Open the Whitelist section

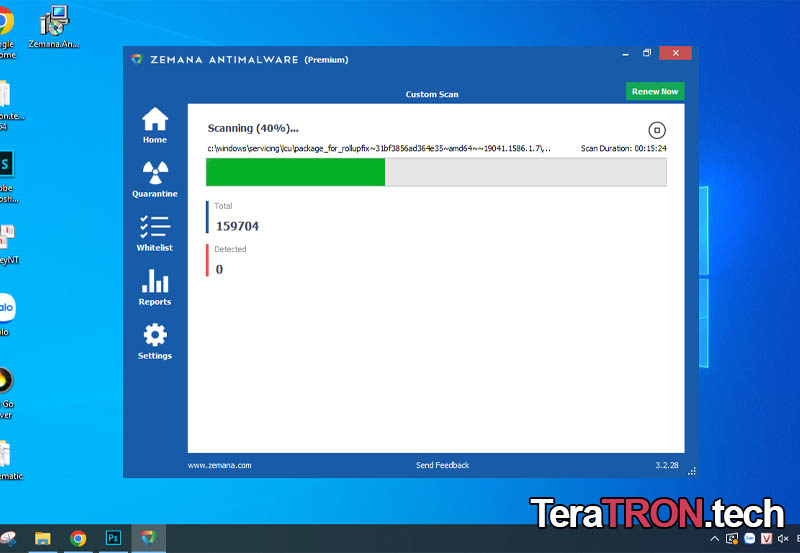coord(155,233)
